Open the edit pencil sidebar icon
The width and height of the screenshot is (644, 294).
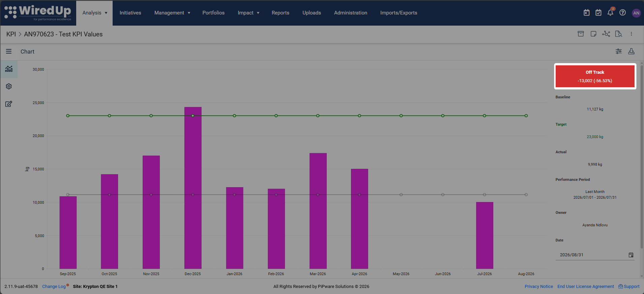[x=9, y=104]
